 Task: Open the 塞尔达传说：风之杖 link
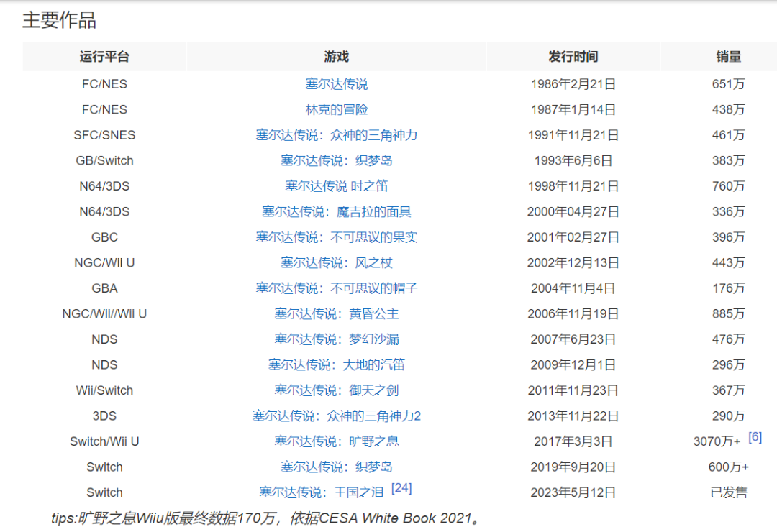[337, 262]
